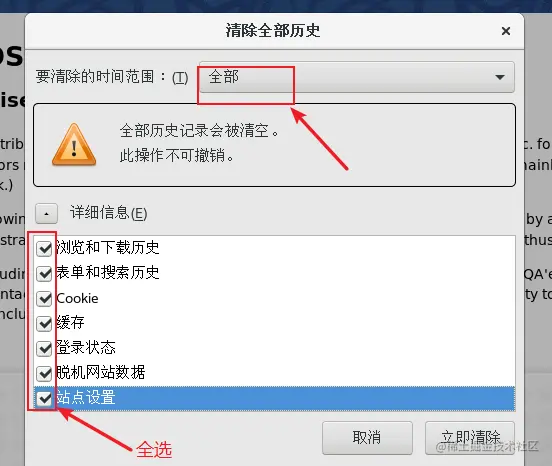Uncheck the highlighted 站点设置 checkbox
The width and height of the screenshot is (552, 466).
(44, 398)
